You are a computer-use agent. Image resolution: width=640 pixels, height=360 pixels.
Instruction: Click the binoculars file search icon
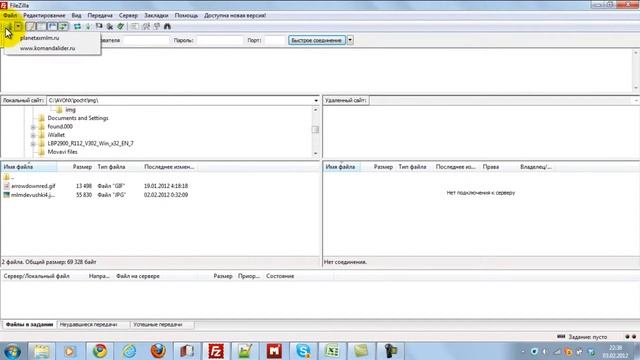pos(167,27)
